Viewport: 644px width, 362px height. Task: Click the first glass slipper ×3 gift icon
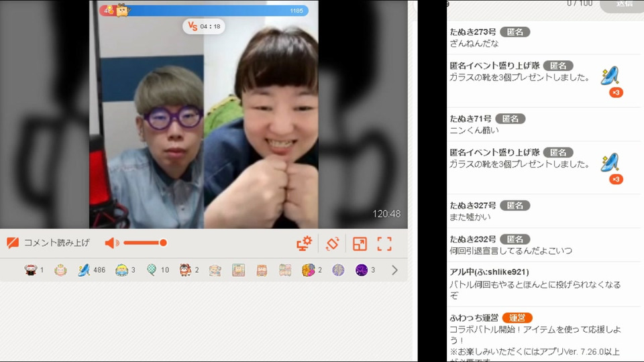pos(610,76)
